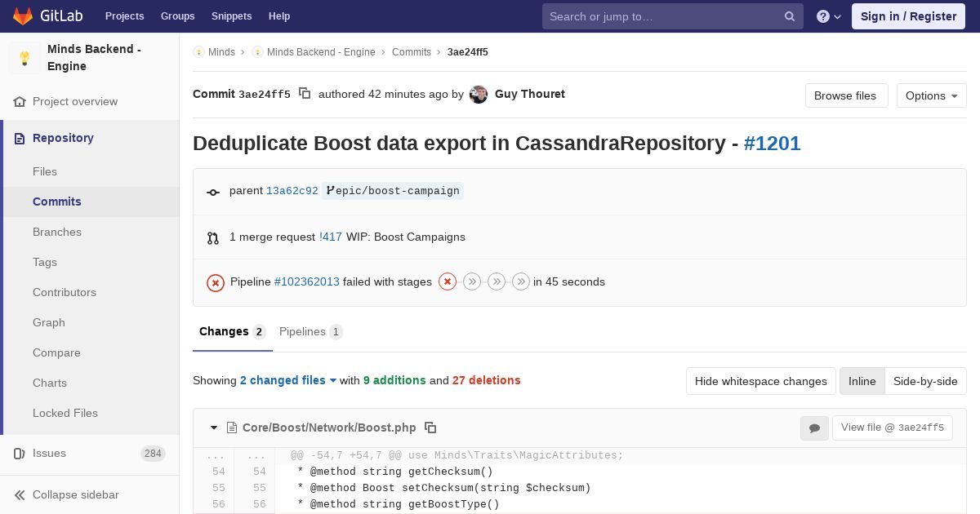Viewport: 980px width, 514px height.
Task: Click the search magnifier icon
Action: point(790,16)
